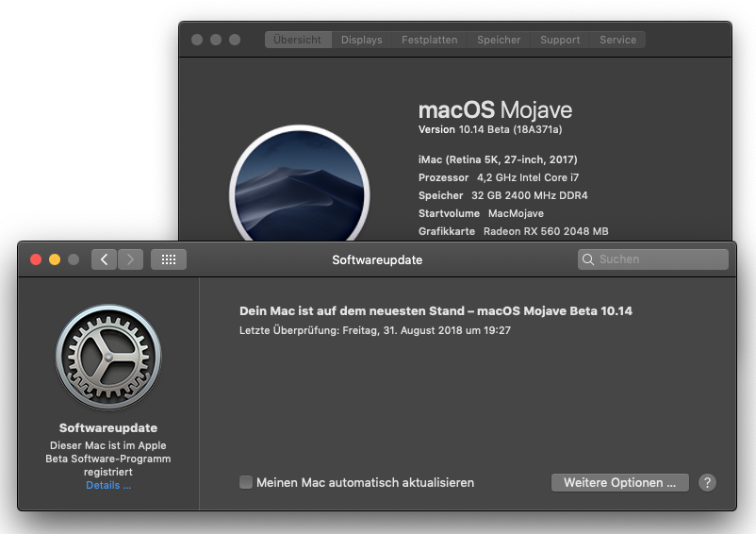Click the Weitere Optionen button
This screenshot has height=534, width=756.
pyautogui.click(x=620, y=482)
